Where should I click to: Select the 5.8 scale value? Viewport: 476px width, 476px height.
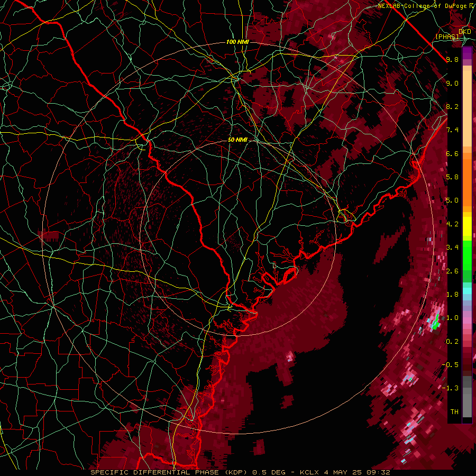point(452,177)
